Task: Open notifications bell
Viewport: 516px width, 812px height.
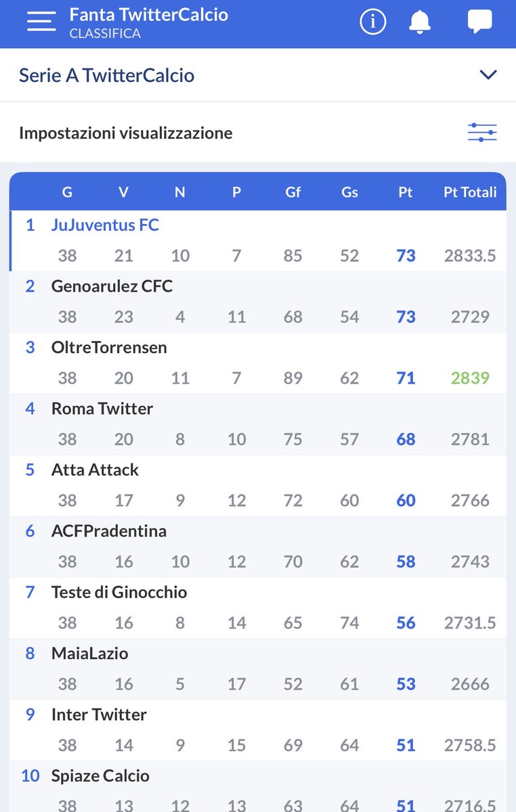Action: pyautogui.click(x=421, y=22)
